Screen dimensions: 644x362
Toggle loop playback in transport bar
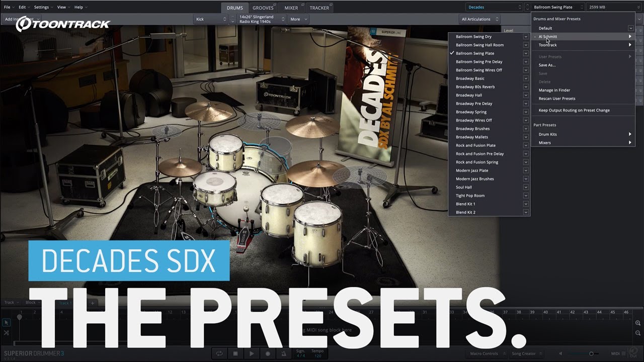(219, 353)
